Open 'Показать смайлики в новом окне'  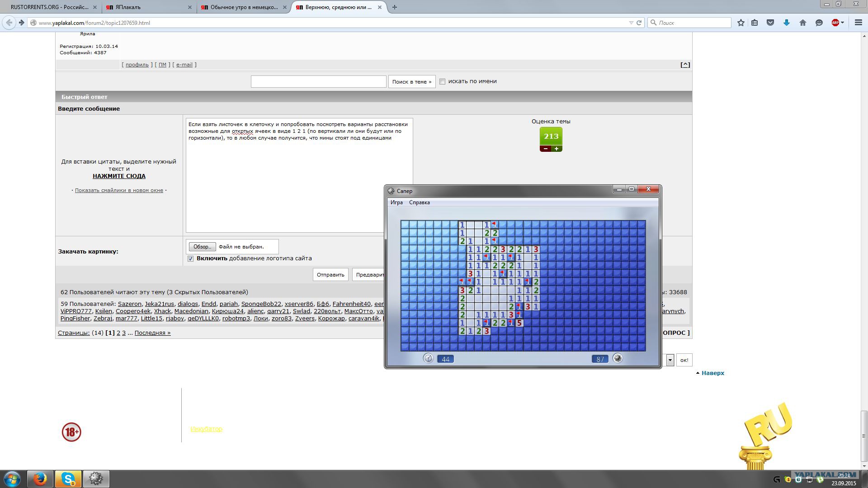pyautogui.click(x=119, y=190)
